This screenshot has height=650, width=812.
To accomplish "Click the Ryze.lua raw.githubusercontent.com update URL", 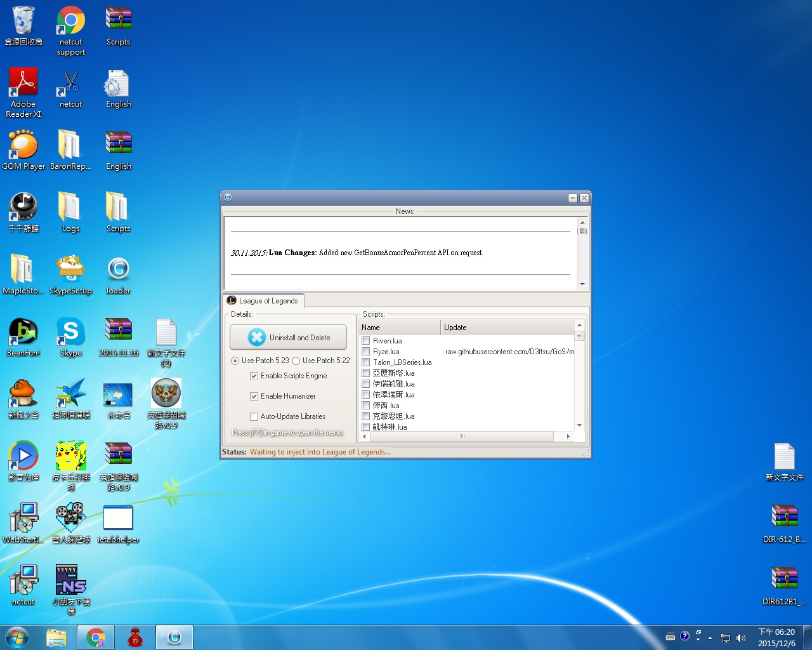I will 509,352.
